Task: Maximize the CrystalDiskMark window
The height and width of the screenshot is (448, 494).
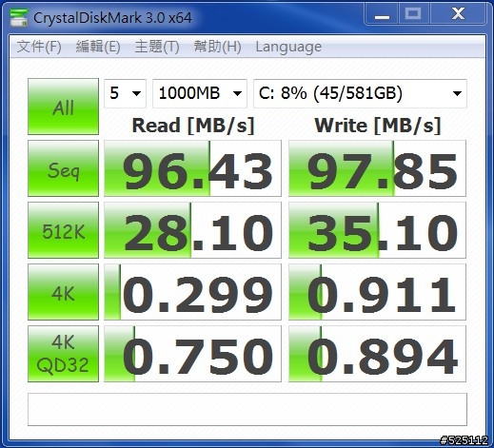Action: pos(413,14)
